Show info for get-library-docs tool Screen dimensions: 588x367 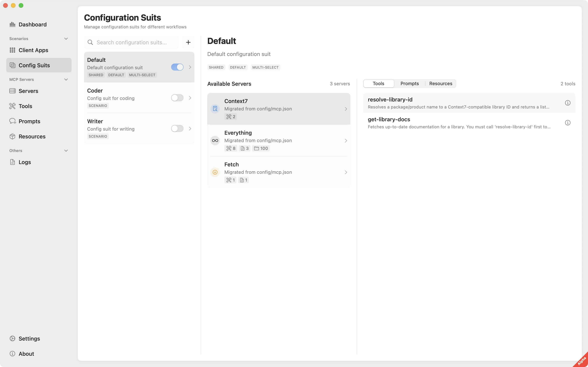coord(567,123)
